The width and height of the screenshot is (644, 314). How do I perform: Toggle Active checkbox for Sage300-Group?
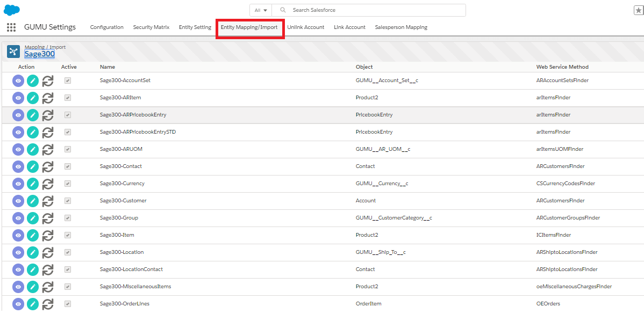pyautogui.click(x=68, y=218)
